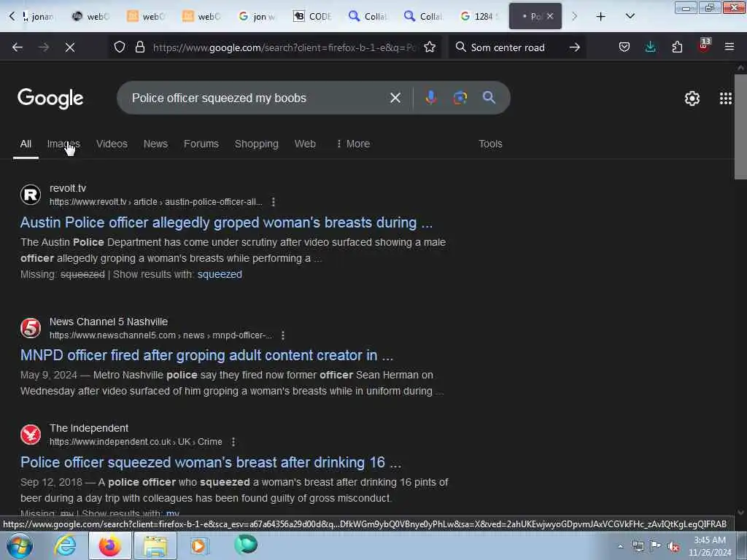Screen dimensions: 747x560
Task: Open The Independent Police officer article link
Action: pyautogui.click(x=211, y=462)
